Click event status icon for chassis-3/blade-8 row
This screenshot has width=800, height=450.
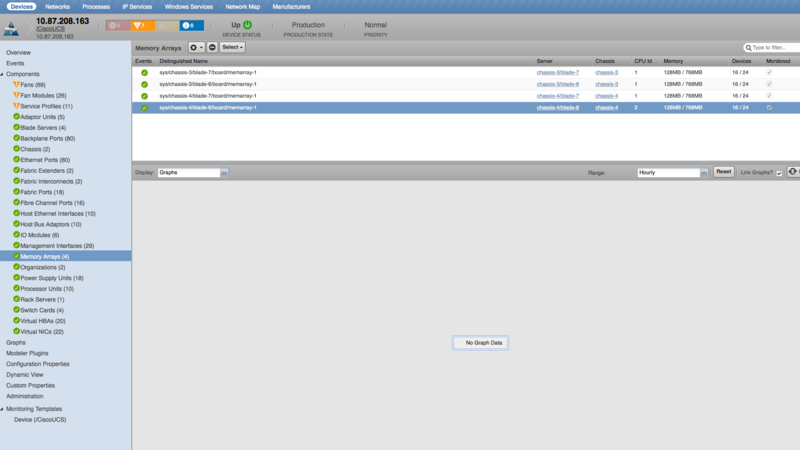coord(144,84)
